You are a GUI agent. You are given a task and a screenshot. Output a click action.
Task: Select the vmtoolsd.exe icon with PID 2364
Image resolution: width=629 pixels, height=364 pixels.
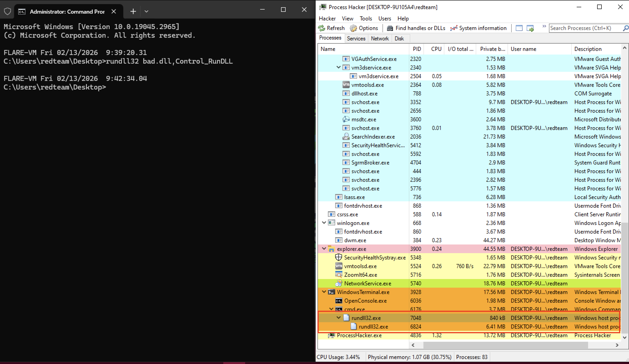pos(346,85)
